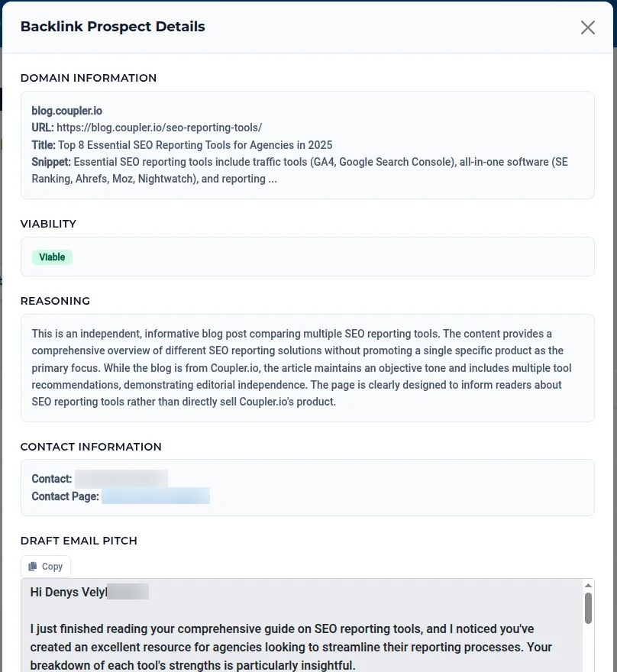This screenshot has height=672, width=617.
Task: Copy the draft email pitch
Action: [x=45, y=566]
